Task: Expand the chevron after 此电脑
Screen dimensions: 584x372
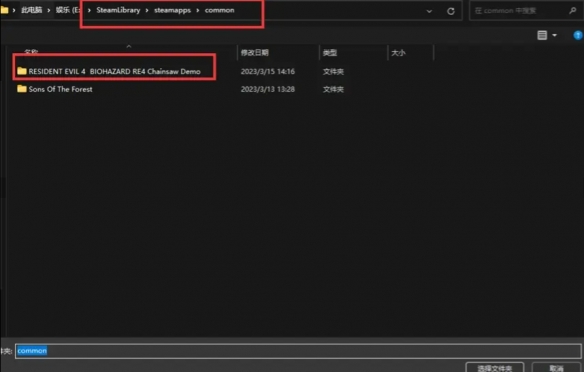Action: [x=49, y=10]
